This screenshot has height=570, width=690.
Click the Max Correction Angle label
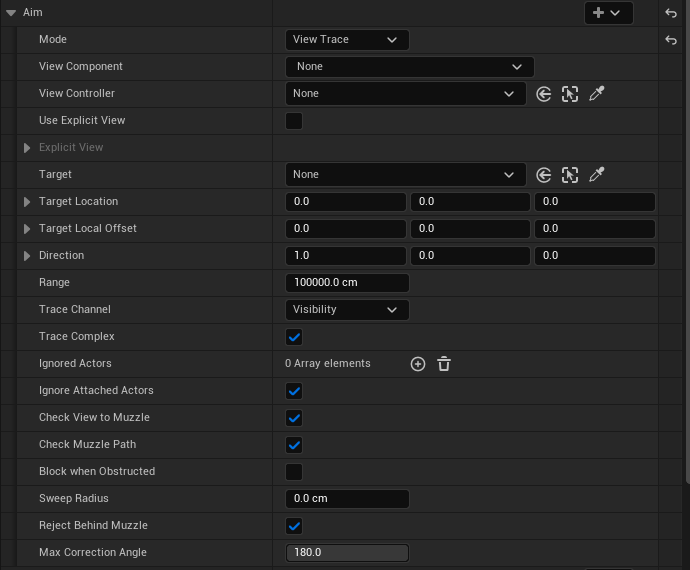(x=93, y=552)
